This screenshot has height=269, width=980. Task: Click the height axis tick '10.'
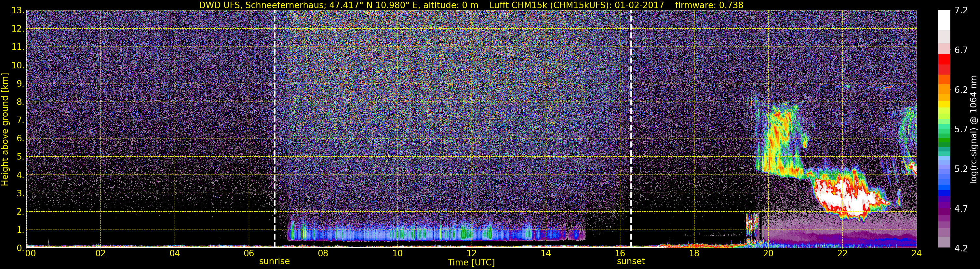(x=18, y=65)
